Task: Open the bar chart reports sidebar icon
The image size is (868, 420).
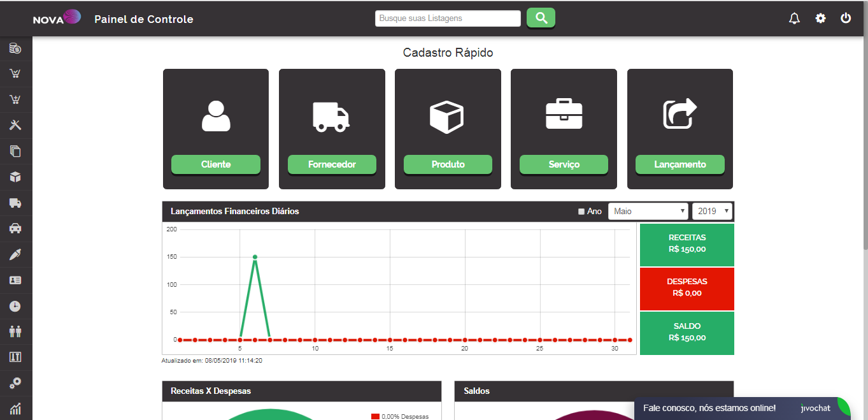Action: pos(15,409)
